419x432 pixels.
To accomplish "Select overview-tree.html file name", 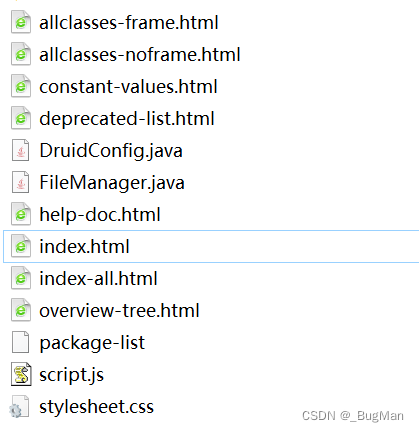I will click(119, 311).
